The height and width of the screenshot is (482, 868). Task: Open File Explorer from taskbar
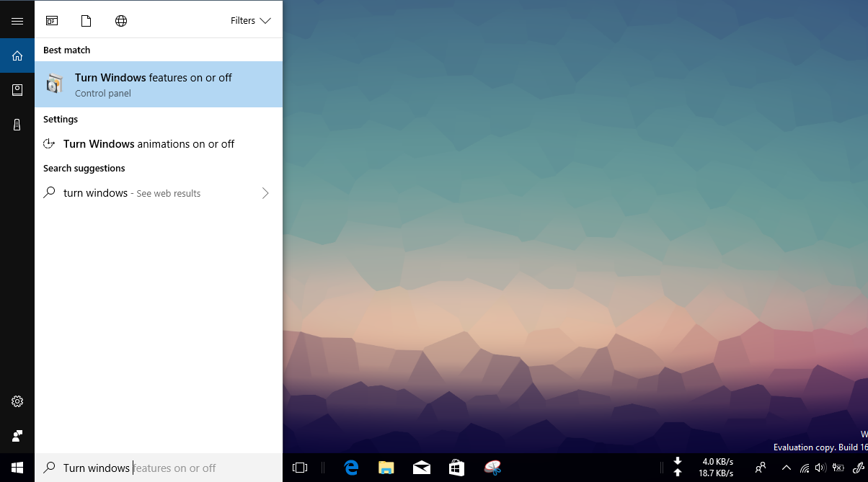[386, 468]
